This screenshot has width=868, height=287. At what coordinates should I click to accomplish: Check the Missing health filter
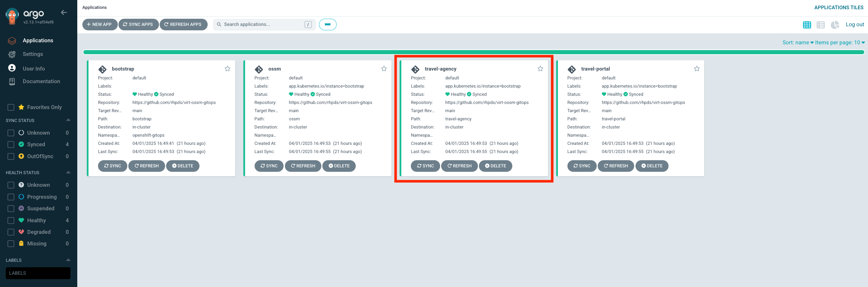coord(11,244)
